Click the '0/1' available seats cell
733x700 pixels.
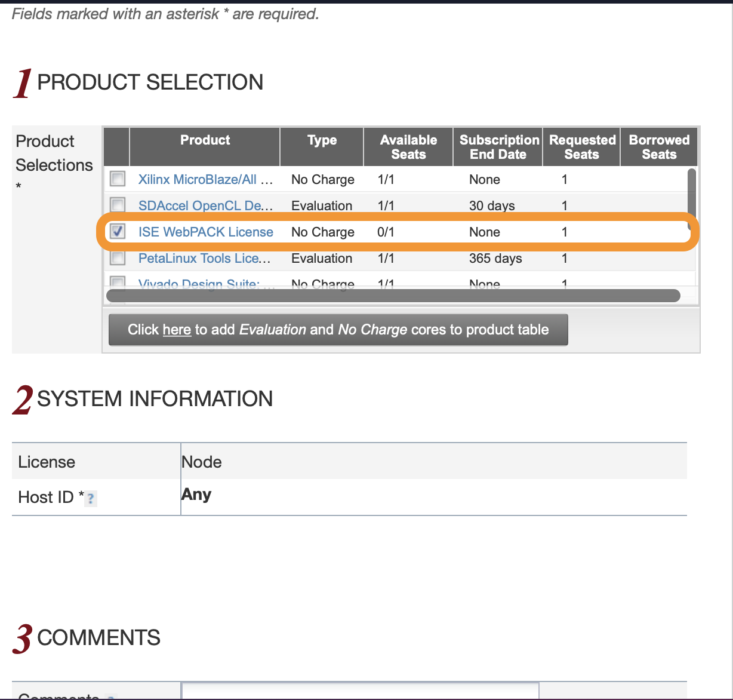pyautogui.click(x=386, y=232)
